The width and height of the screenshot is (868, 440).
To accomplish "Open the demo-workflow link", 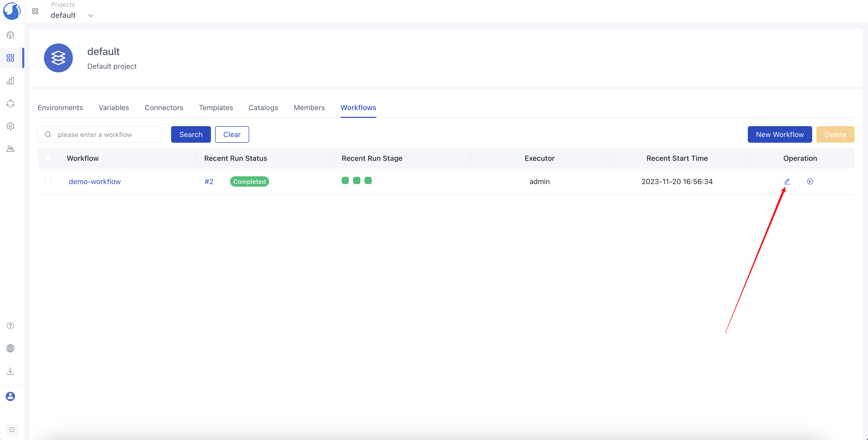I will pyautogui.click(x=95, y=181).
